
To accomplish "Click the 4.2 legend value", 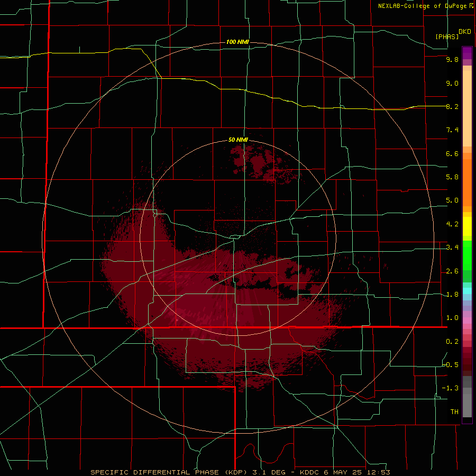I will (x=452, y=224).
